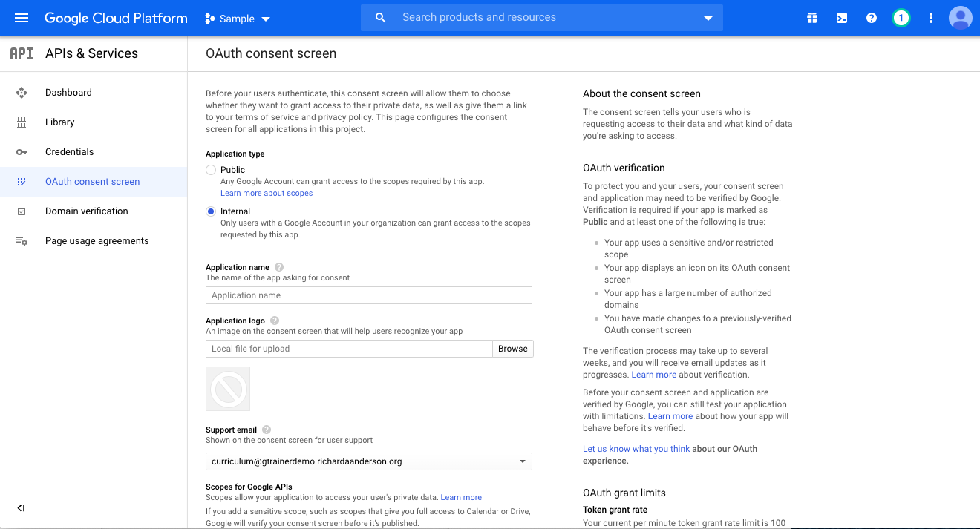Open notifications showing one alert

pos(901,17)
